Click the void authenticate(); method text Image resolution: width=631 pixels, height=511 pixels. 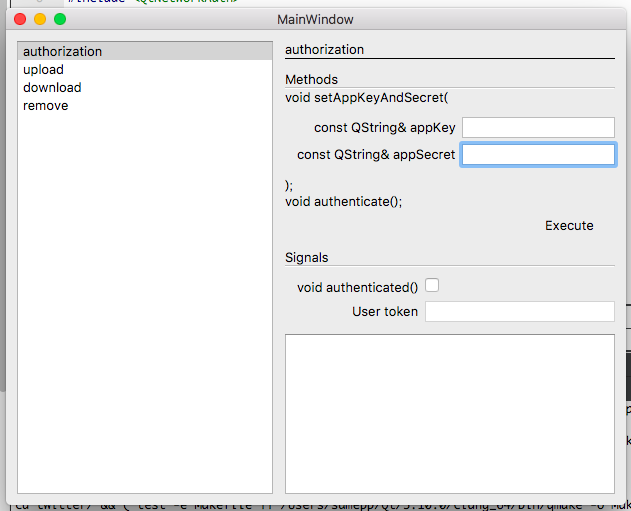tap(343, 202)
